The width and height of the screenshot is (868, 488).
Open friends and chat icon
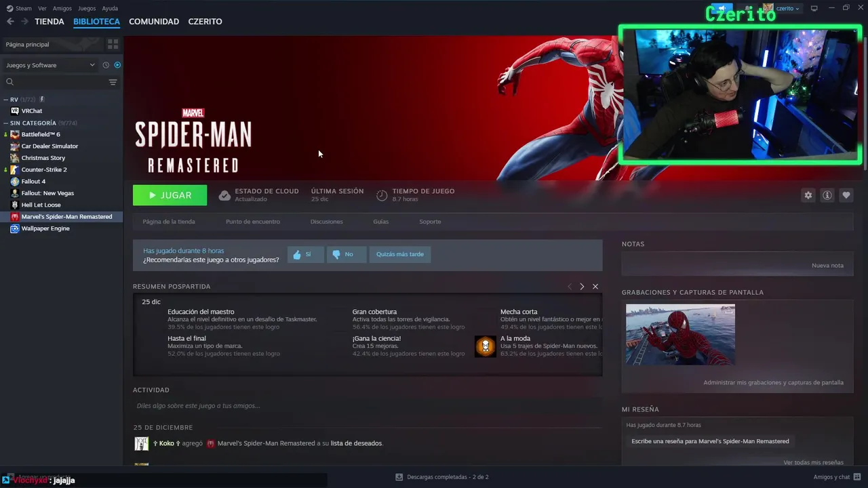click(858, 477)
